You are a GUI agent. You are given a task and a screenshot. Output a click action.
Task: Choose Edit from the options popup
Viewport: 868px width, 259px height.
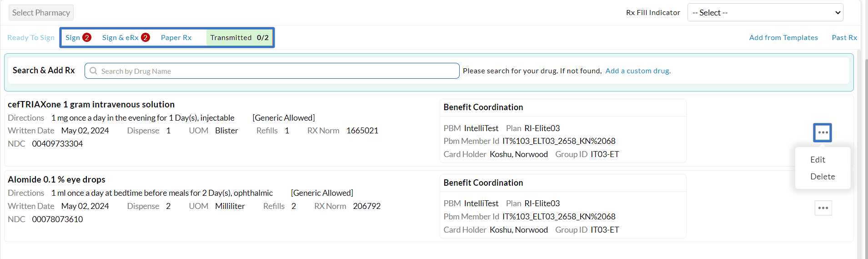point(818,160)
